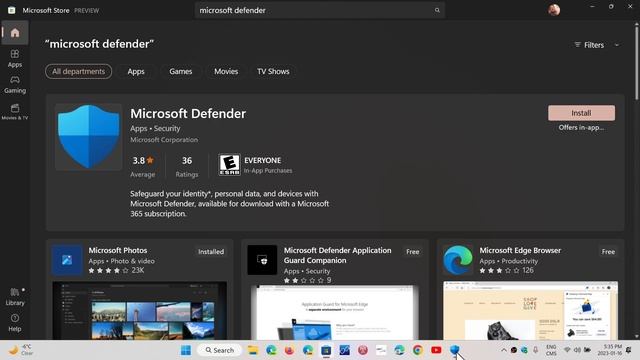Open Help in the sidebar

[15, 323]
